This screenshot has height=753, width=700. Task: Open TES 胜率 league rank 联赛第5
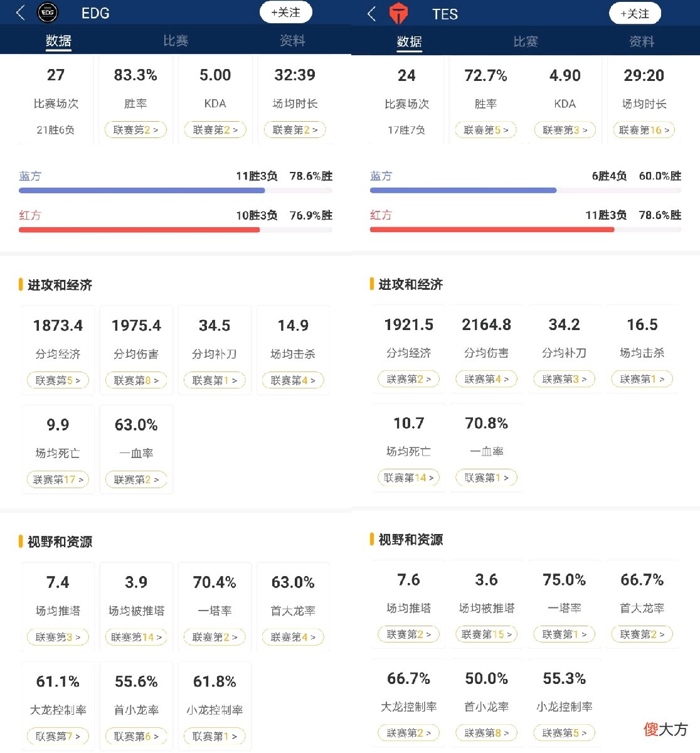coord(486,130)
